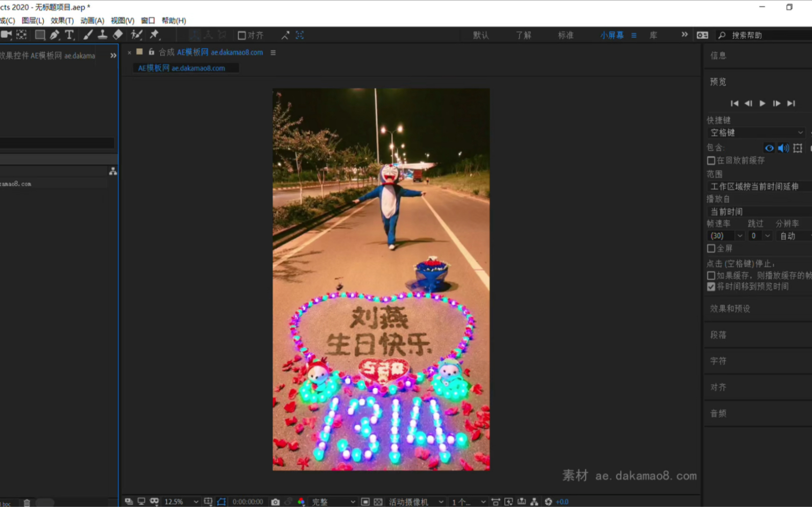
Task: Open the 1个 view layout dropdown
Action: 468,502
